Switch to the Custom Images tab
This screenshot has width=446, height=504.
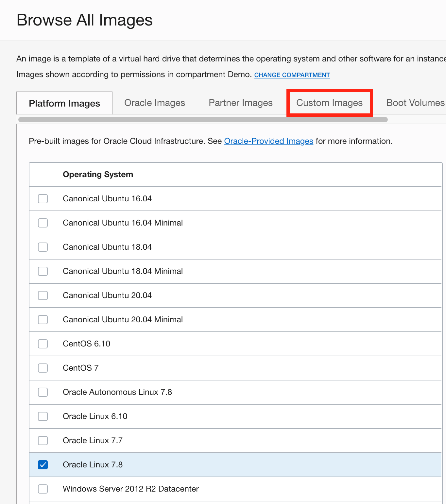[x=330, y=103]
